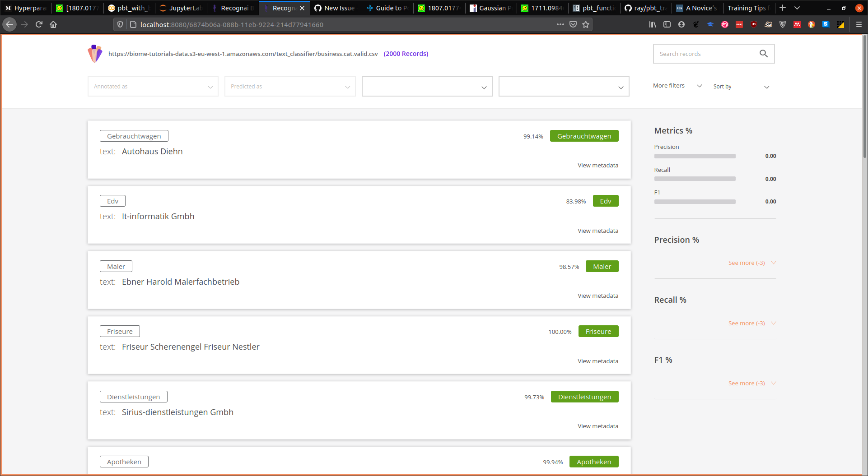Click the search magnifier in Search records
The width and height of the screenshot is (868, 476).
coord(763,53)
